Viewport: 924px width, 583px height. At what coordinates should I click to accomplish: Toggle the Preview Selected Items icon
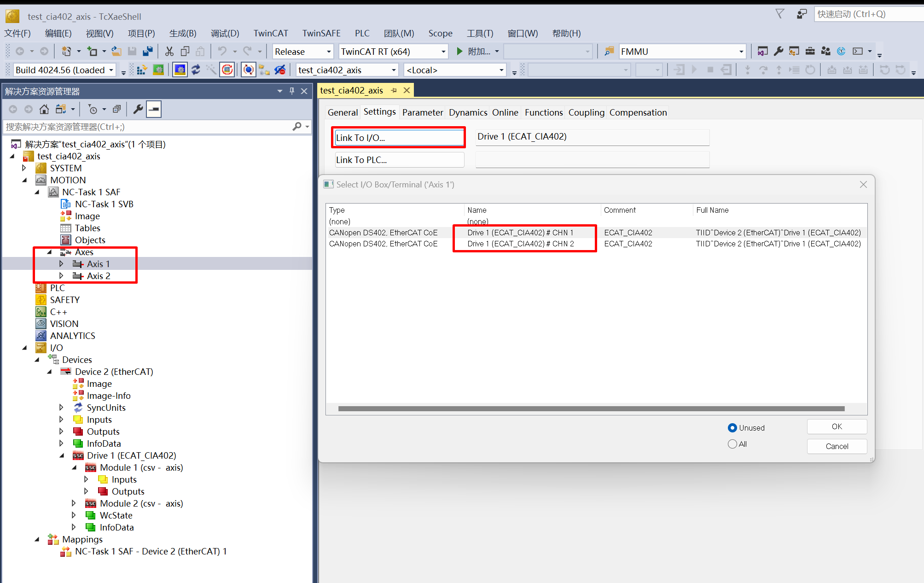tap(154, 109)
